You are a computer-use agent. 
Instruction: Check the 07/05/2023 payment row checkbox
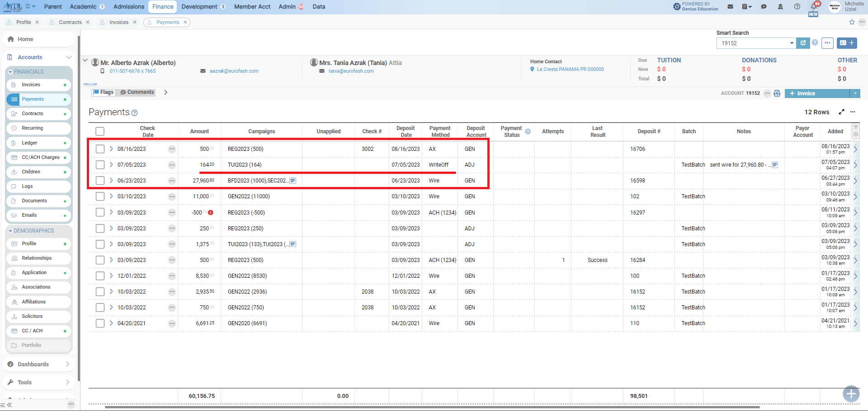(100, 165)
